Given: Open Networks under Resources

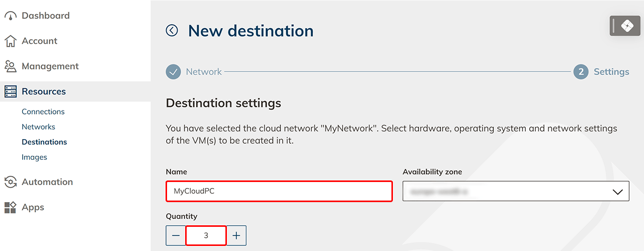Looking at the screenshot, I should pyautogui.click(x=38, y=127).
